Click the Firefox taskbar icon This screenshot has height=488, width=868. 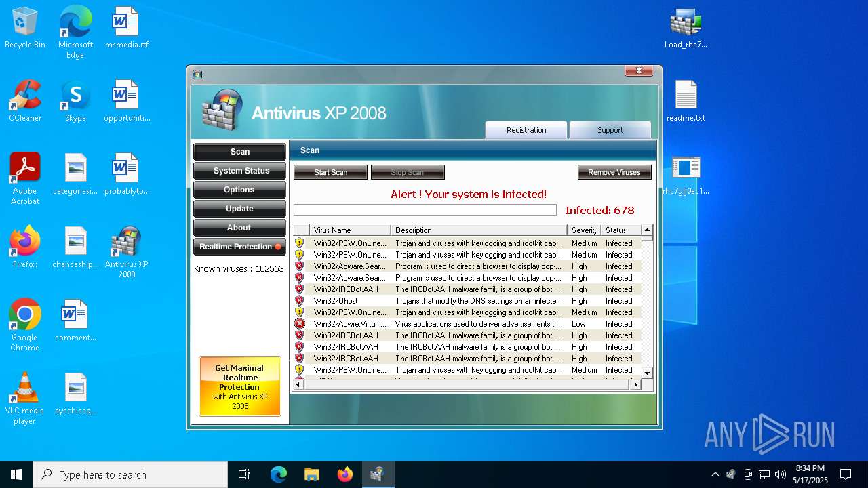344,474
